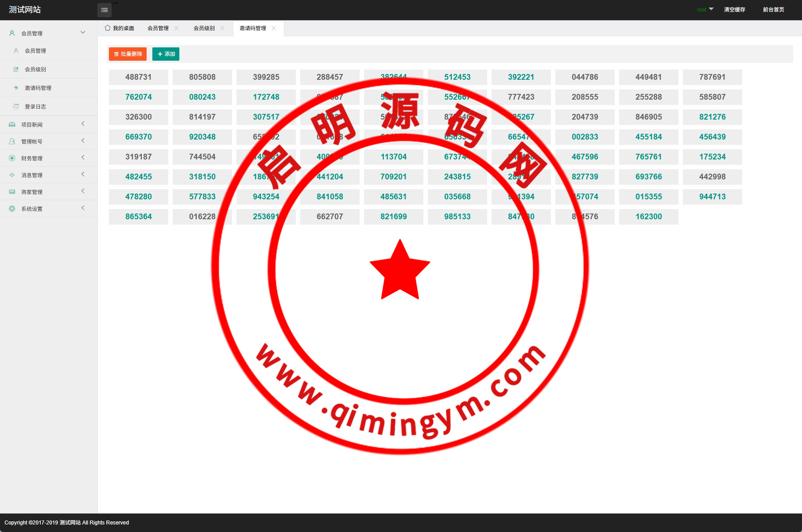The height and width of the screenshot is (532, 802).
Task: Close the 邀请码管理 tab
Action: tap(274, 28)
